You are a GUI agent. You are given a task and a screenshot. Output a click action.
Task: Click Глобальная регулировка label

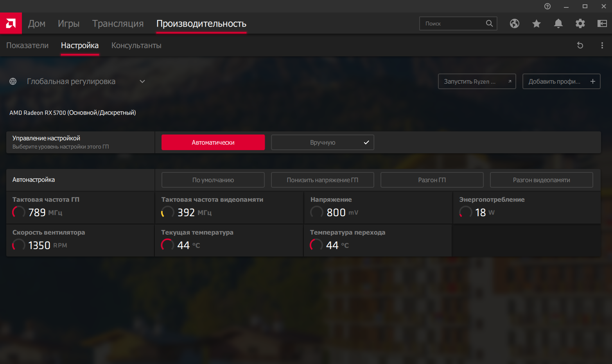pyautogui.click(x=71, y=81)
